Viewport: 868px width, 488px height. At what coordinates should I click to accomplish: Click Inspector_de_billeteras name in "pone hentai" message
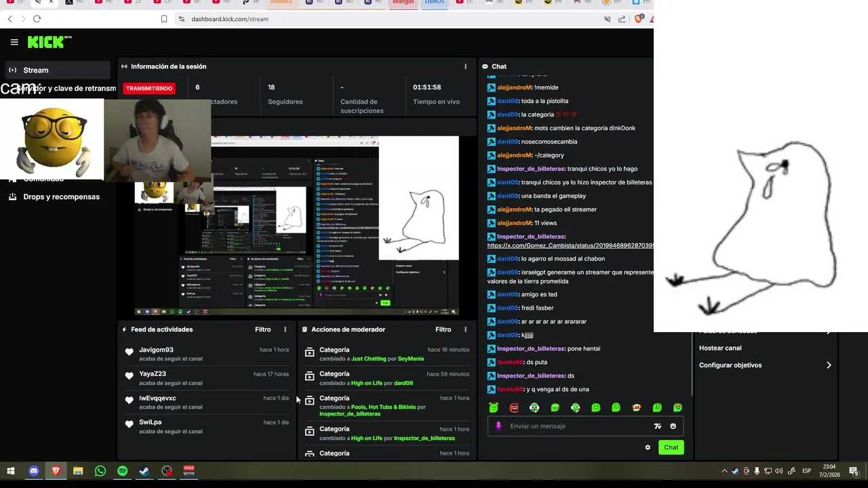point(531,348)
